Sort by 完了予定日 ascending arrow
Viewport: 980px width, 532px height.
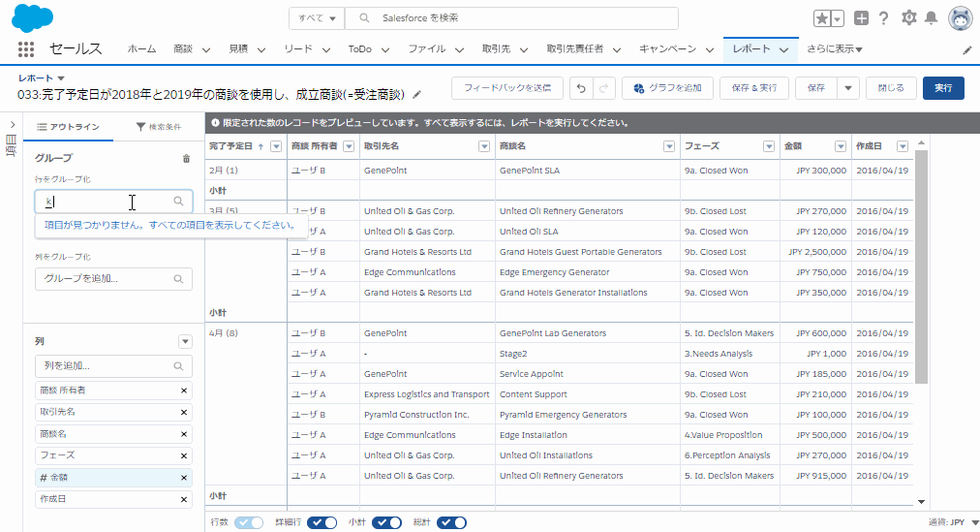click(260, 146)
